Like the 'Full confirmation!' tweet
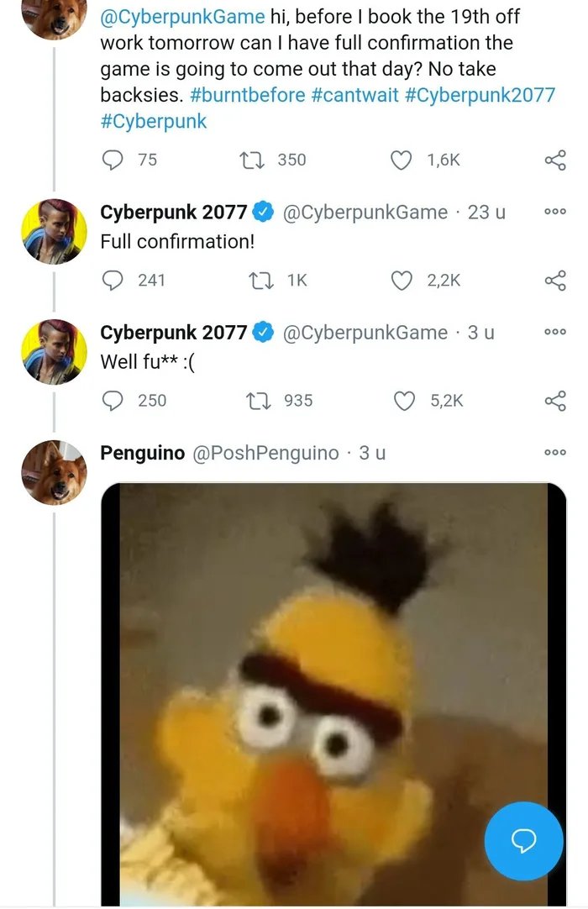The width and height of the screenshot is (588, 909). (x=402, y=280)
